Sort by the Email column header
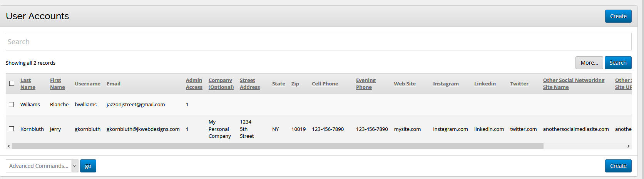 pos(113,84)
